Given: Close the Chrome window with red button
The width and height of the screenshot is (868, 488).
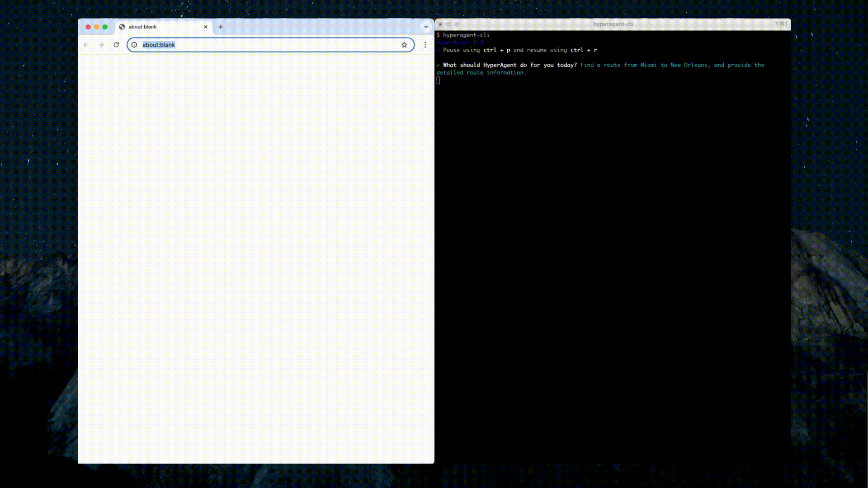Looking at the screenshot, I should pyautogui.click(x=88, y=27).
